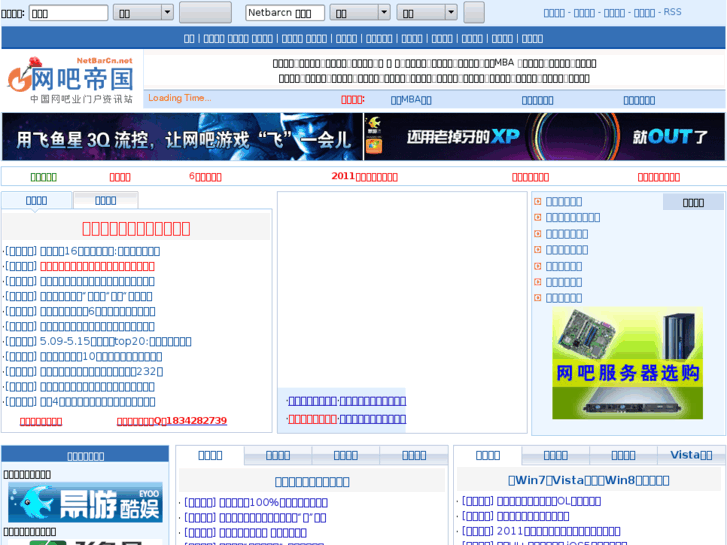Open the dropdown directly after the Netbarcn field

pyautogui.click(x=360, y=13)
